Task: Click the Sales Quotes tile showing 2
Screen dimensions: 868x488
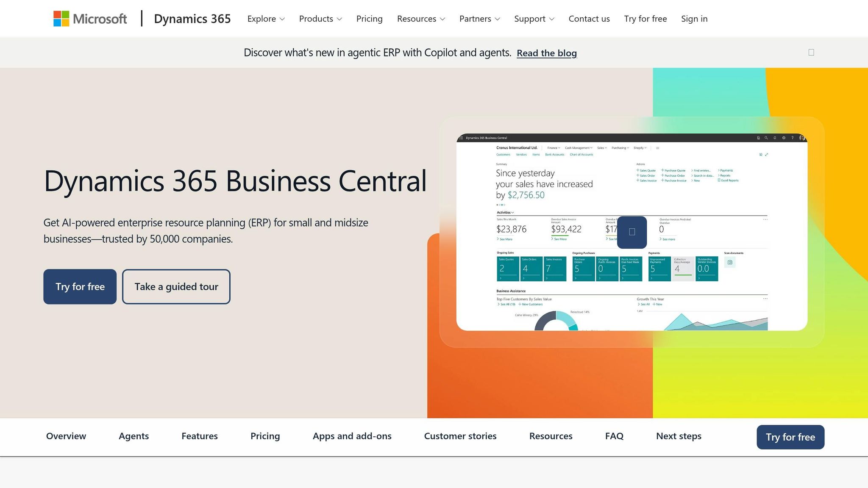Action: tap(508, 269)
